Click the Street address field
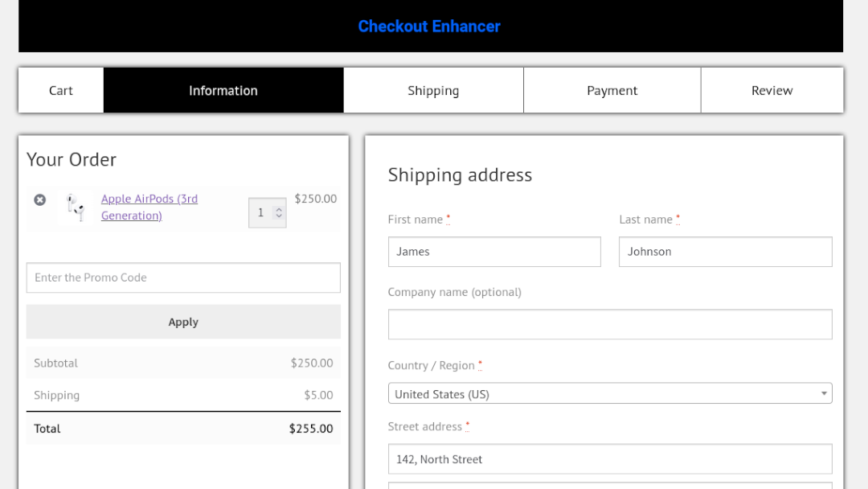Screen dimensions: 868x489 610,458
